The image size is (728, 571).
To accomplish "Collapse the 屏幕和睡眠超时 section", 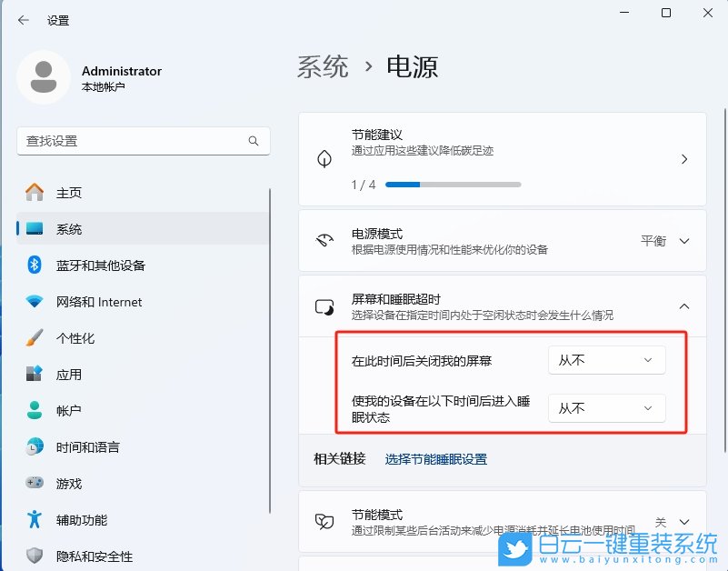I will (684, 306).
